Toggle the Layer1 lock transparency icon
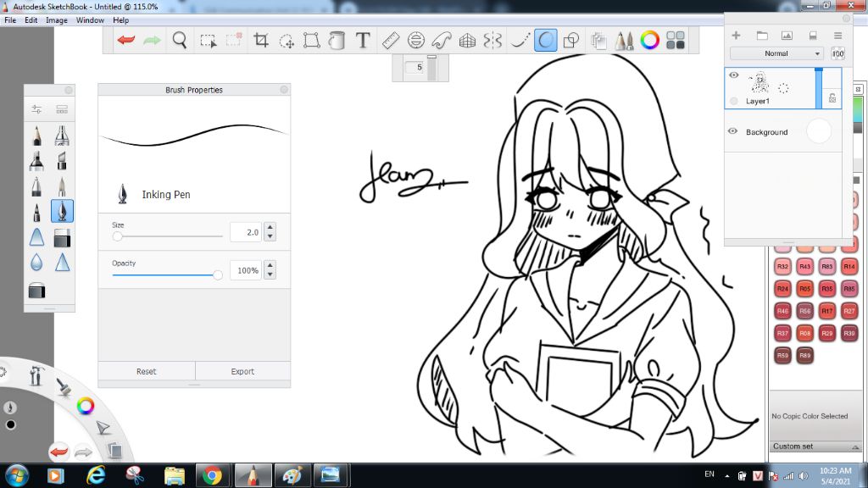The width and height of the screenshot is (868, 488). [832, 98]
